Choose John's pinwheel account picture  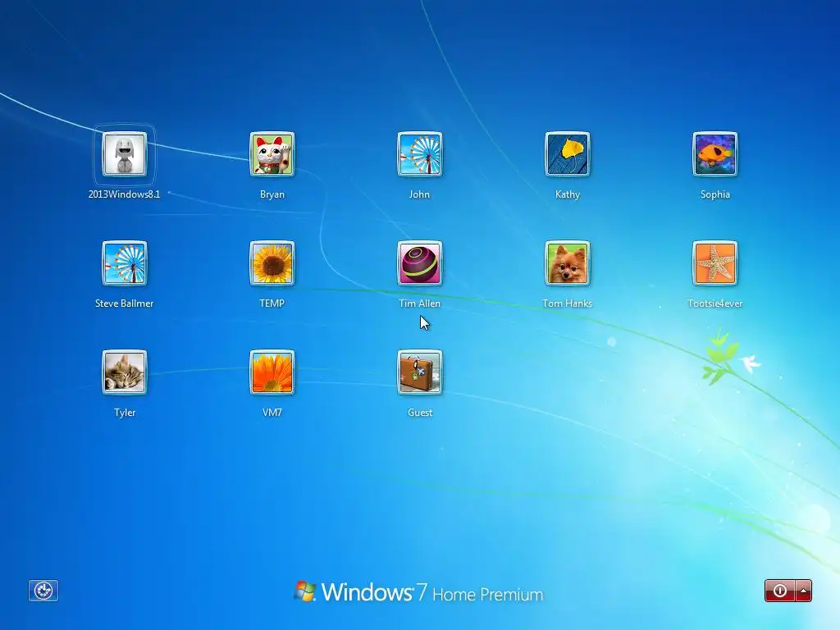click(420, 154)
